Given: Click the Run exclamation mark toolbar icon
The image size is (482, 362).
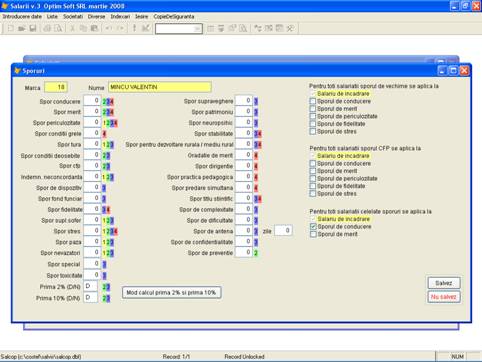Looking at the screenshot, I should coord(134,28).
